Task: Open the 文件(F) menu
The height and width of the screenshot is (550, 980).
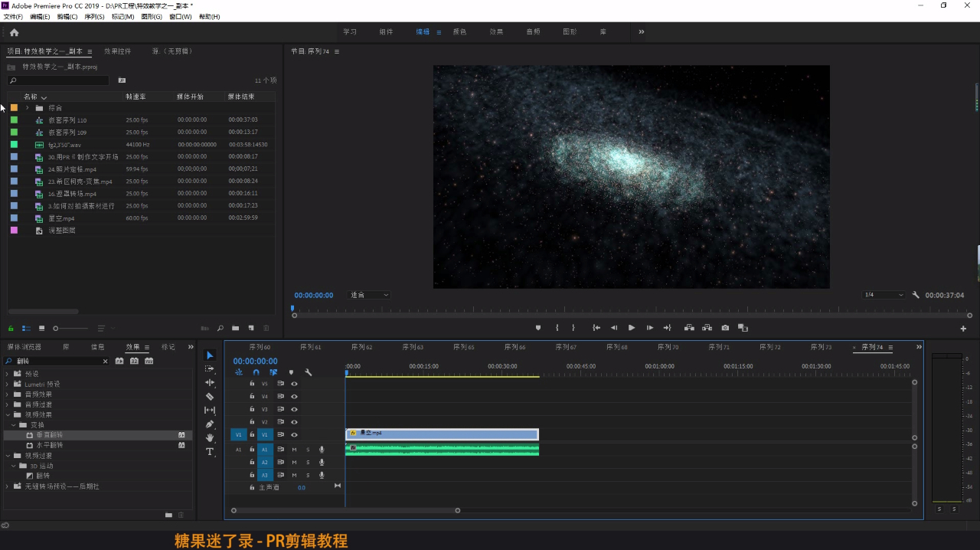Action: click(x=13, y=16)
